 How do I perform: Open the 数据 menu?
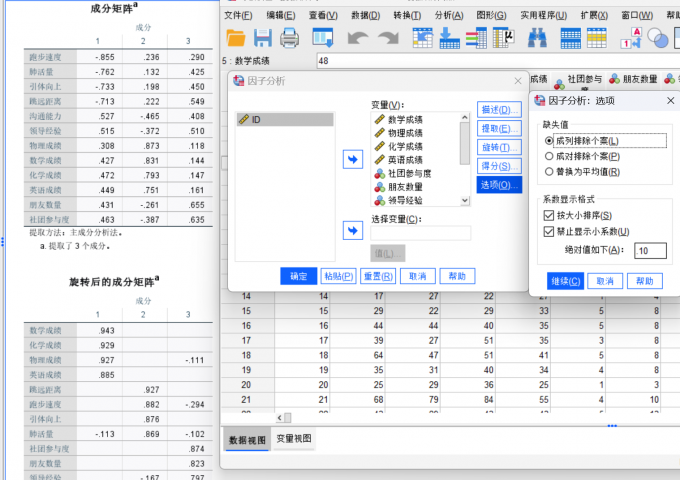(366, 16)
